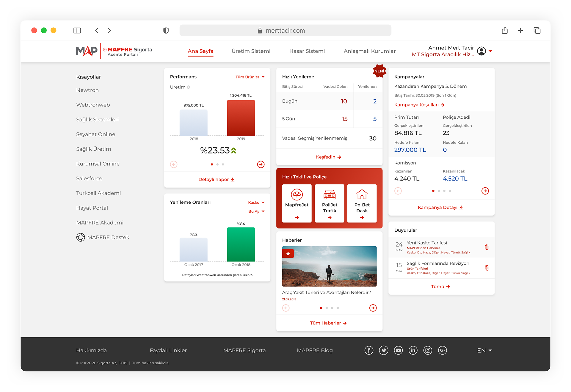Open the YouTube icon in the footer

pos(398,350)
